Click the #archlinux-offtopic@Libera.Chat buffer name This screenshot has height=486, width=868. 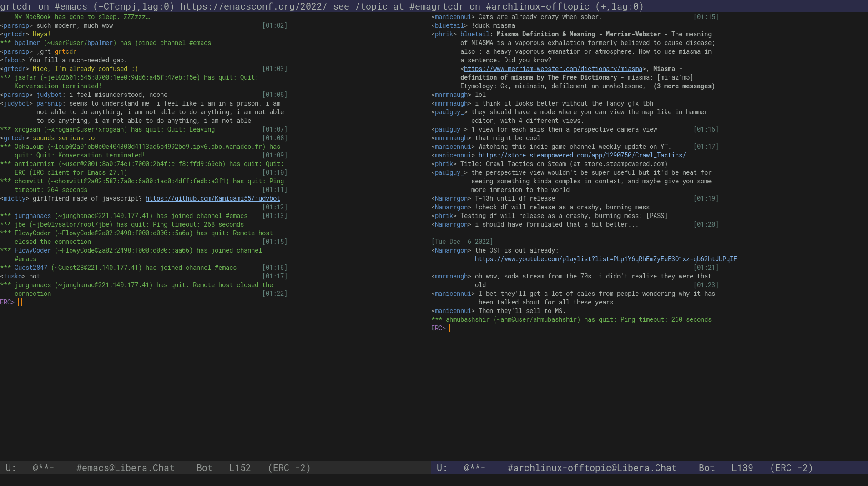pyautogui.click(x=592, y=468)
